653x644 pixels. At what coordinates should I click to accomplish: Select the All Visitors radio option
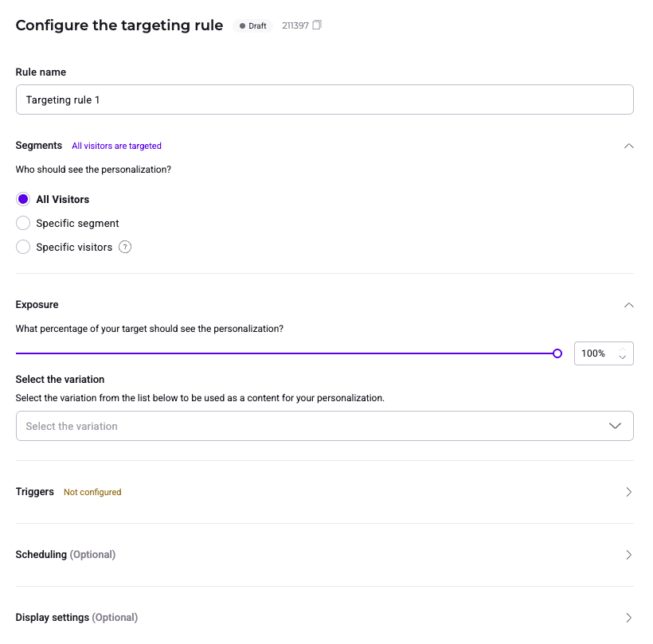[23, 199]
